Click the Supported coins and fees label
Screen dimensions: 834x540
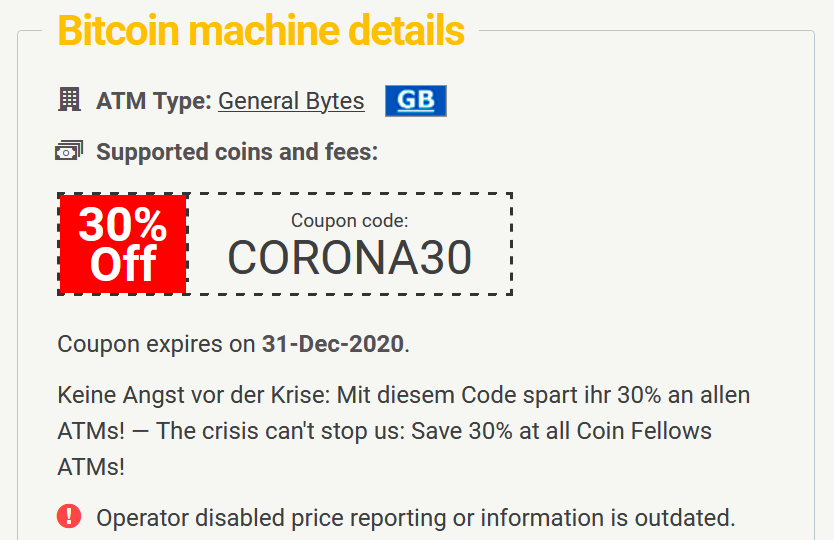coord(237,152)
